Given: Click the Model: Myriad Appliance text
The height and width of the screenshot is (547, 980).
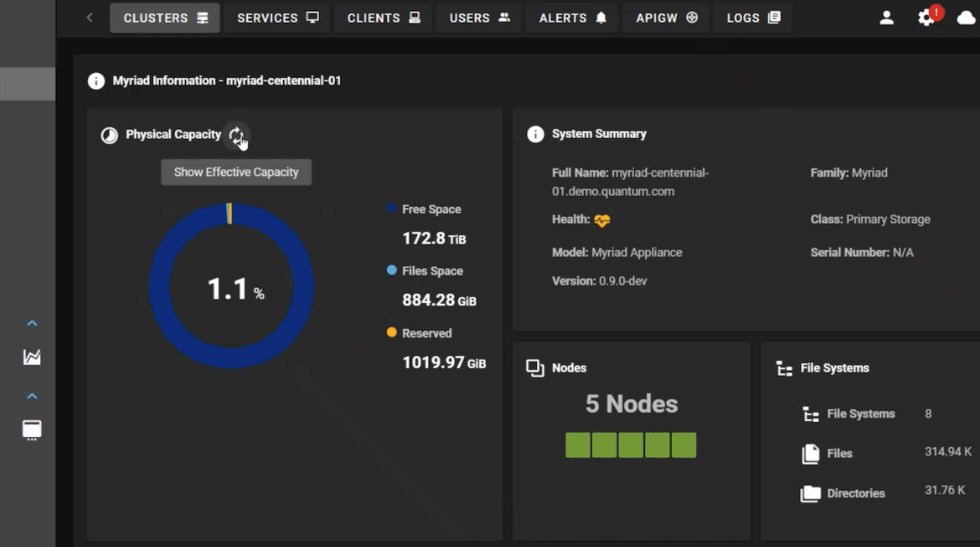Looking at the screenshot, I should coord(616,252).
